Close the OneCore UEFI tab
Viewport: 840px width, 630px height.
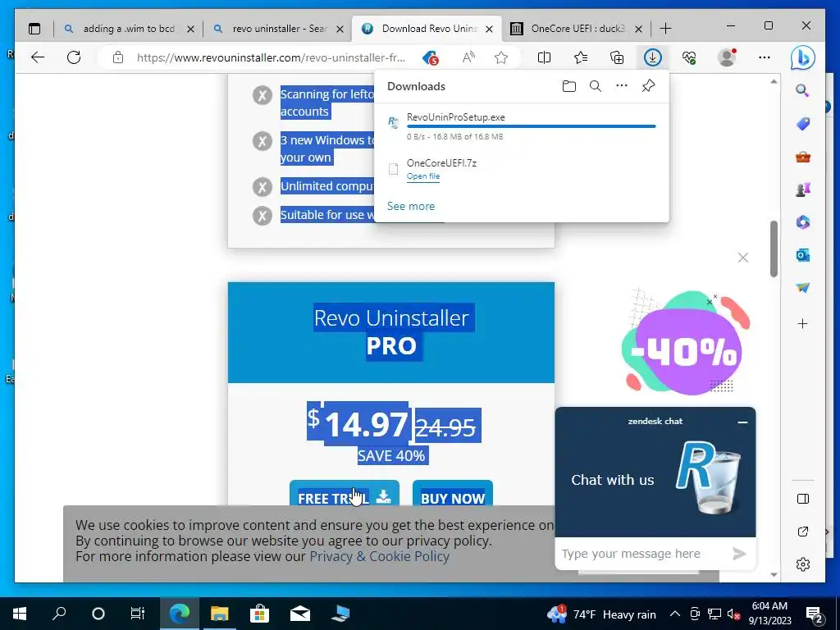638,29
